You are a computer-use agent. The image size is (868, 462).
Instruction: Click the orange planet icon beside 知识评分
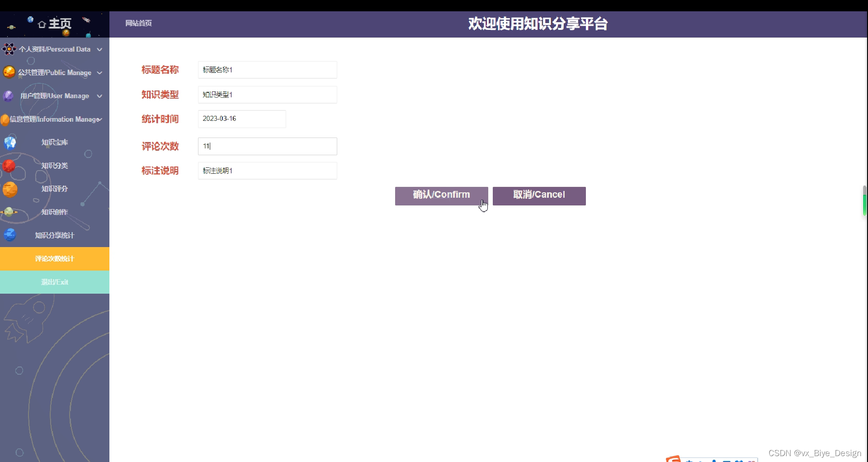tap(10, 189)
